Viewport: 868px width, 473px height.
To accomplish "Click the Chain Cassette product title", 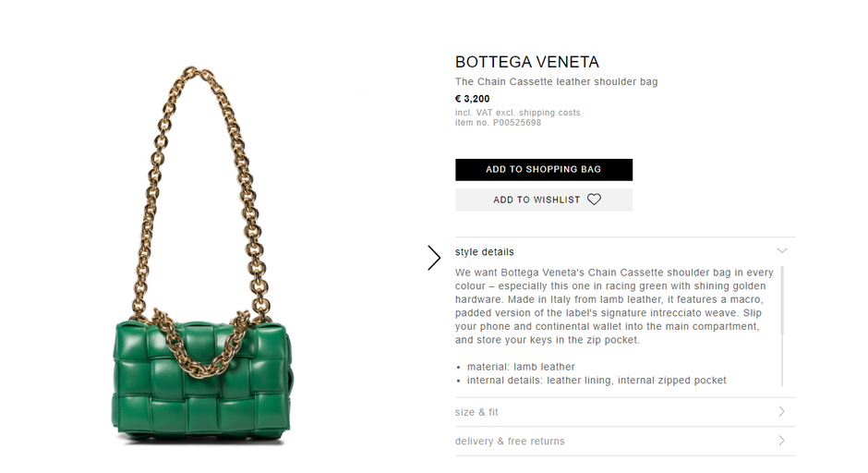I will coord(556,82).
